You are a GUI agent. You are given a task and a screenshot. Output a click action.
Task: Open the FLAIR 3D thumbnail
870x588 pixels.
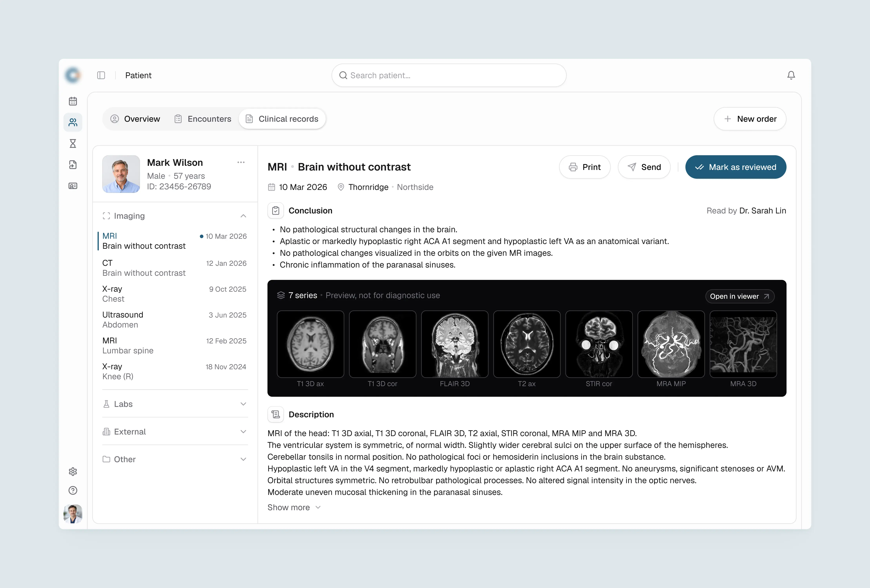tap(455, 344)
